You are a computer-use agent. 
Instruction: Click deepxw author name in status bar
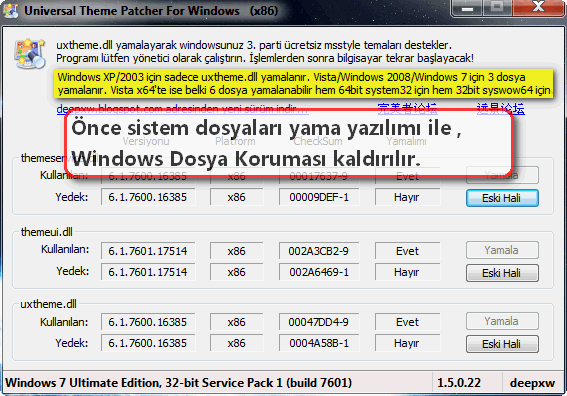click(532, 383)
